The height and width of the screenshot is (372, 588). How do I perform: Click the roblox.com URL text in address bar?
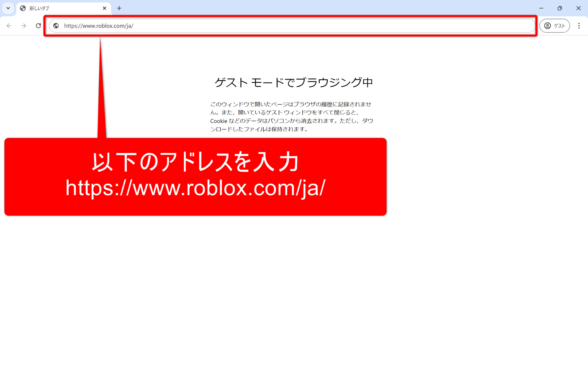point(99,26)
